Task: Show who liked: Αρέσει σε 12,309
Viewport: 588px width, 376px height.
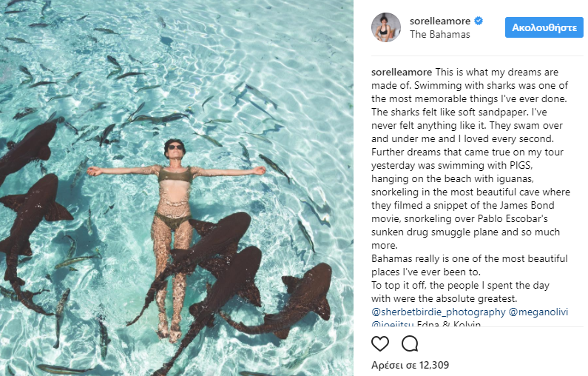Action: pos(410,365)
